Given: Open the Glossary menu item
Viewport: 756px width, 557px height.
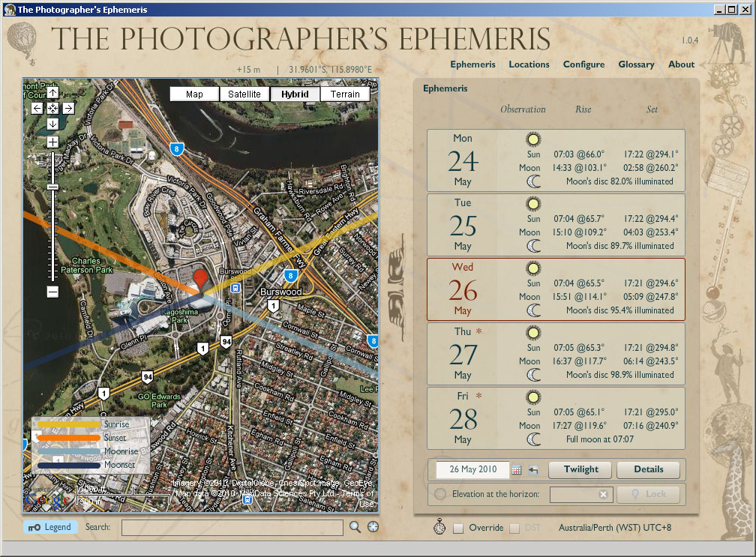Looking at the screenshot, I should (x=636, y=64).
